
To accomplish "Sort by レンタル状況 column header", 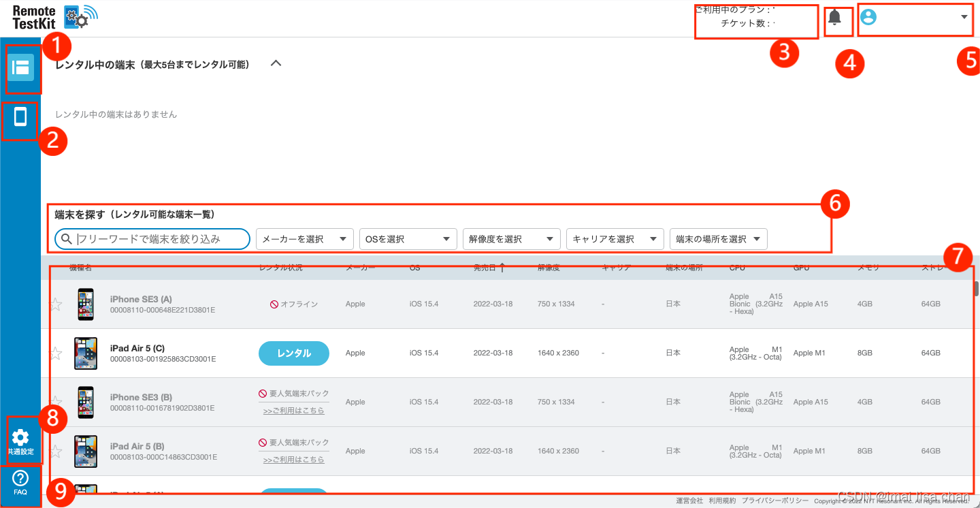I will [280, 268].
